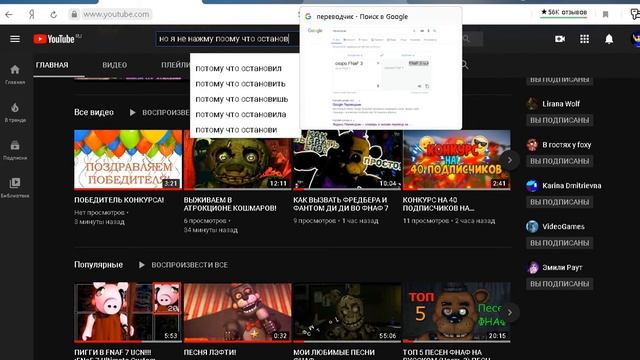
Task: Switch to the ВИДЕО channel tab
Action: pos(115,65)
